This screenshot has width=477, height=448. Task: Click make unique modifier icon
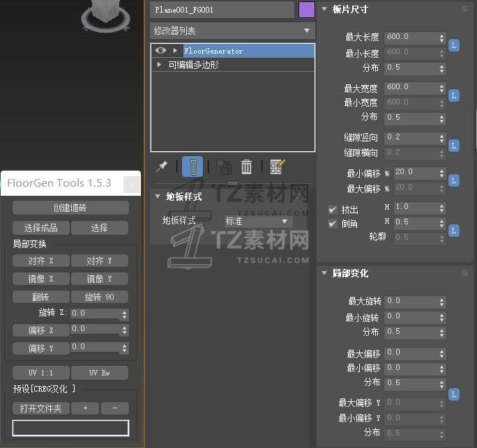pyautogui.click(x=224, y=167)
